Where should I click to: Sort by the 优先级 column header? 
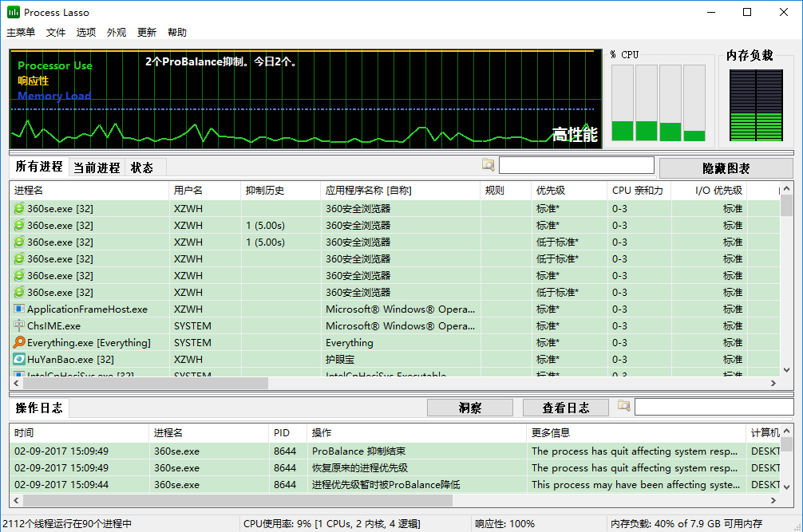coord(551,191)
